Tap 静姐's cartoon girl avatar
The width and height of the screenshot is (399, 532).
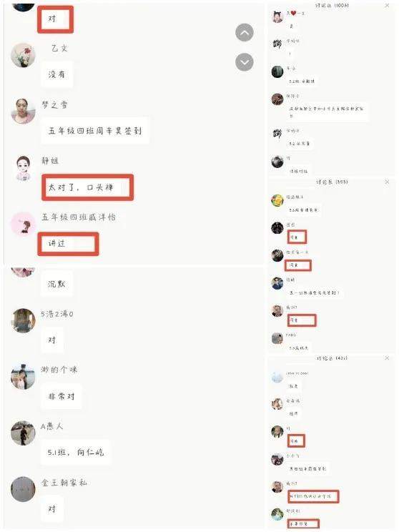coord(23,168)
